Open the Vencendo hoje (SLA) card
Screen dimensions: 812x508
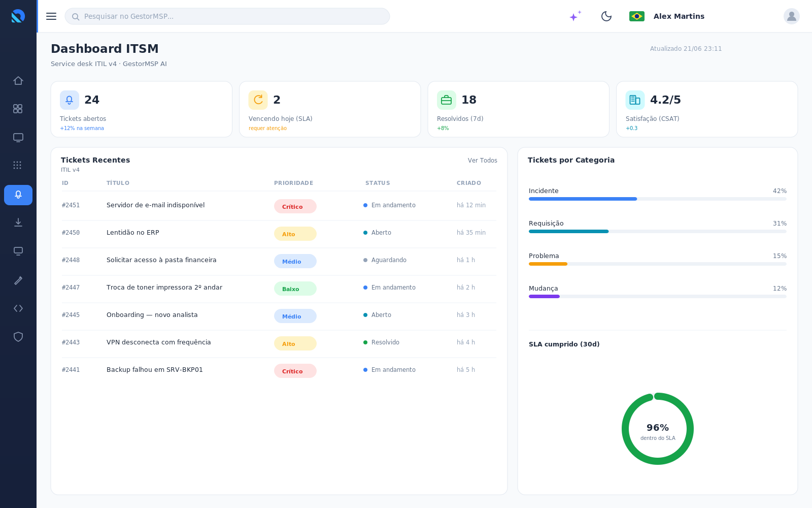330,109
